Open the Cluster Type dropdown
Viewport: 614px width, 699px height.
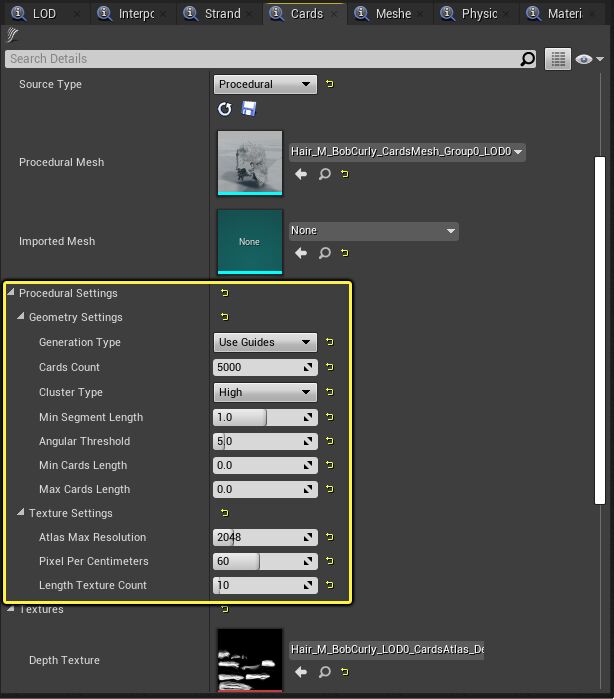tap(265, 392)
